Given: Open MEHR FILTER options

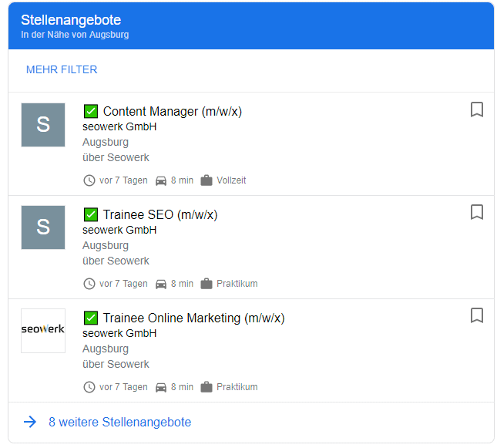Looking at the screenshot, I should pos(62,69).
